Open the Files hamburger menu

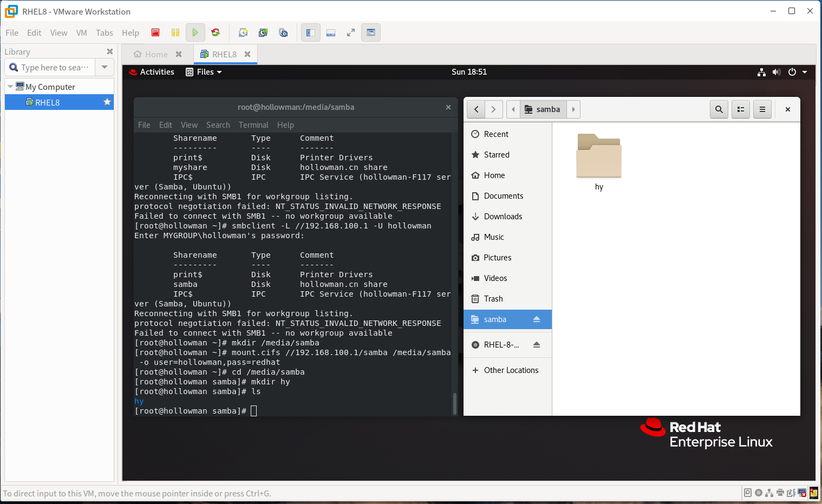click(x=762, y=109)
